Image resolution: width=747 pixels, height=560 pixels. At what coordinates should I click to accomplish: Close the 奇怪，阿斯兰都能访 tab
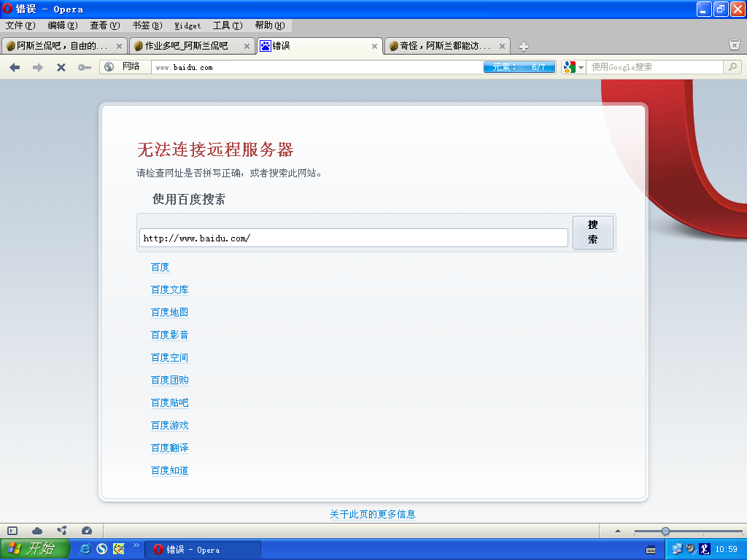pos(502,46)
